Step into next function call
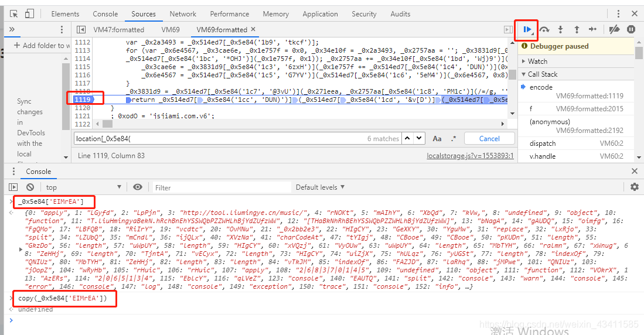 point(560,29)
